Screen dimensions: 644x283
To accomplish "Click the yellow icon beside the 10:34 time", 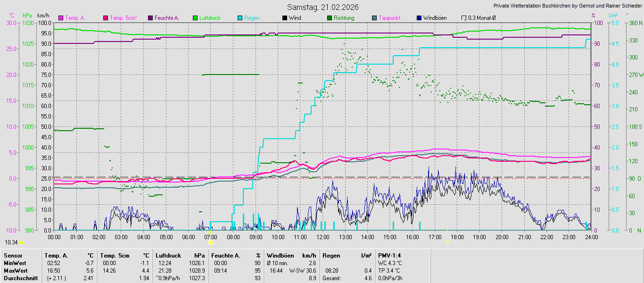I will click(21, 242).
